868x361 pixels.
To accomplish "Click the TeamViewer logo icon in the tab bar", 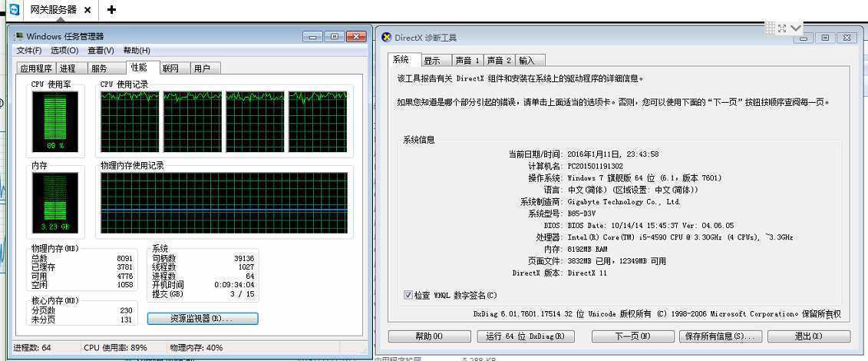I will (15, 9).
